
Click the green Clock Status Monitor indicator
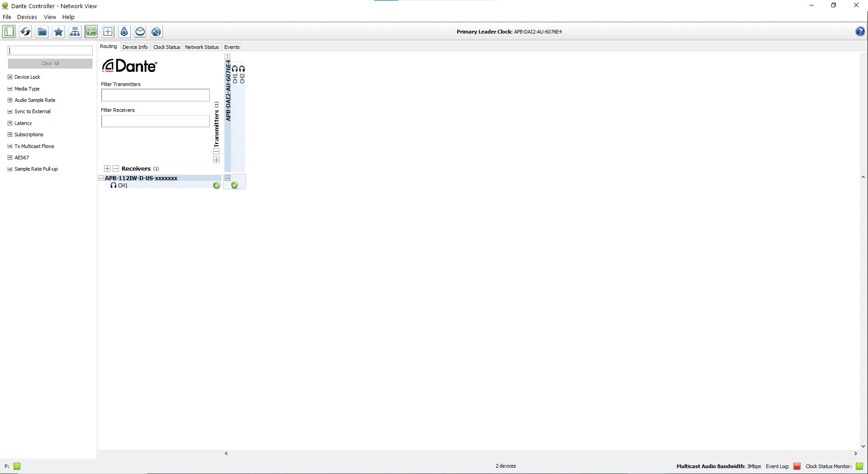click(x=859, y=466)
